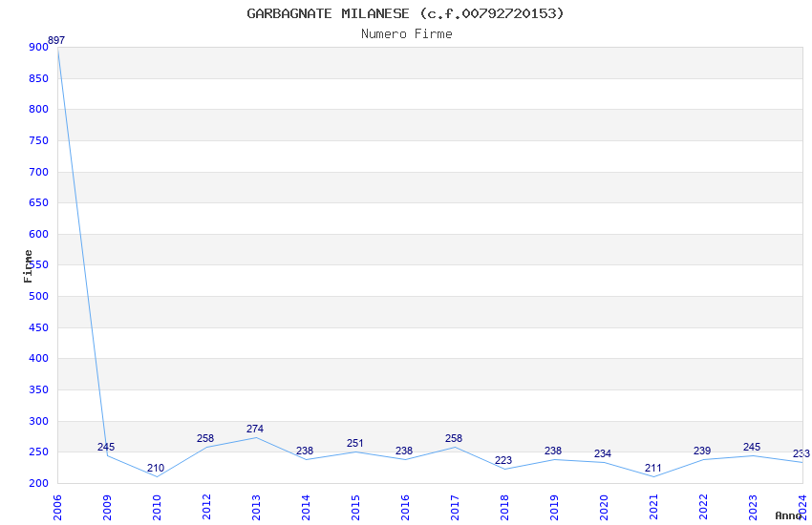Click the 250 tick on the y-axis
This screenshot has height=525, width=812.
tap(39, 452)
